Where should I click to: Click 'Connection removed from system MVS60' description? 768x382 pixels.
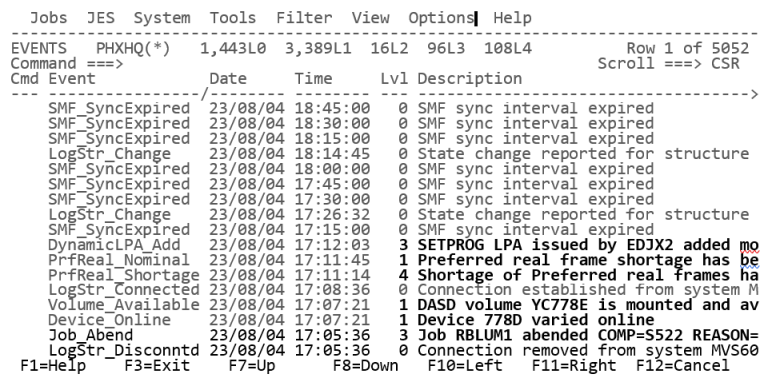(x=588, y=351)
